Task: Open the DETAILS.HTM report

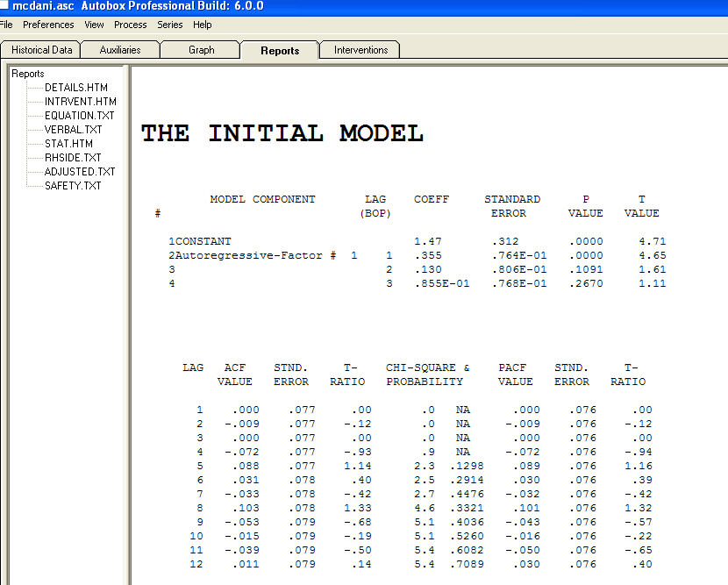Action: (x=76, y=88)
